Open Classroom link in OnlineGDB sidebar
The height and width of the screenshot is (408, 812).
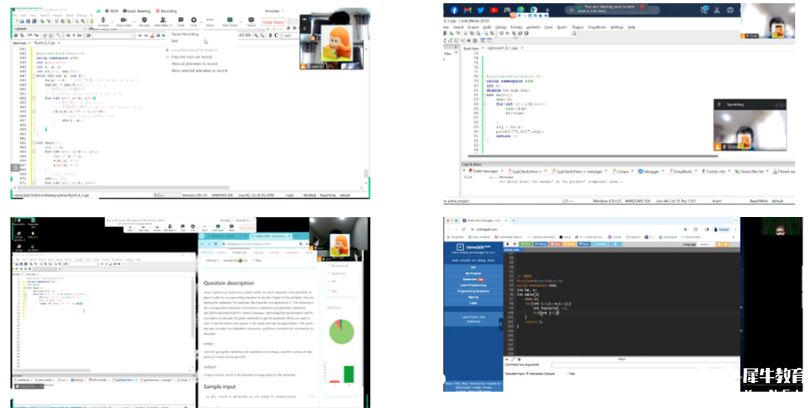pos(469,280)
